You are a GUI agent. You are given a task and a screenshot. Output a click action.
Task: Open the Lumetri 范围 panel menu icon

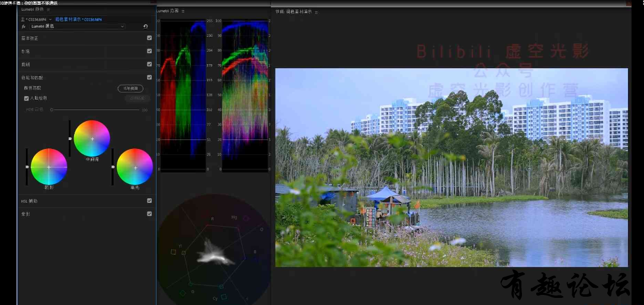tap(183, 11)
